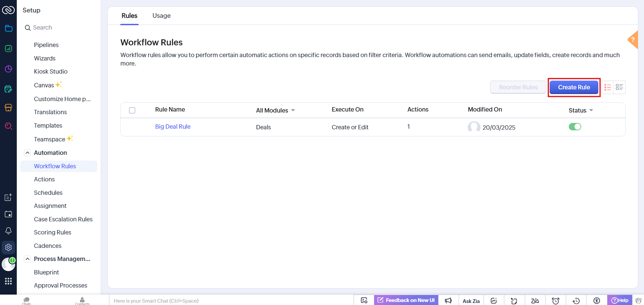Open the notifications bell icon
Screen dimensions: 644x305
point(8,231)
